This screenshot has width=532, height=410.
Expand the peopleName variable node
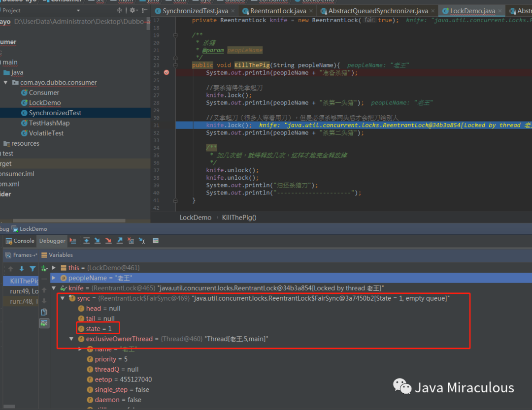pyautogui.click(x=54, y=278)
